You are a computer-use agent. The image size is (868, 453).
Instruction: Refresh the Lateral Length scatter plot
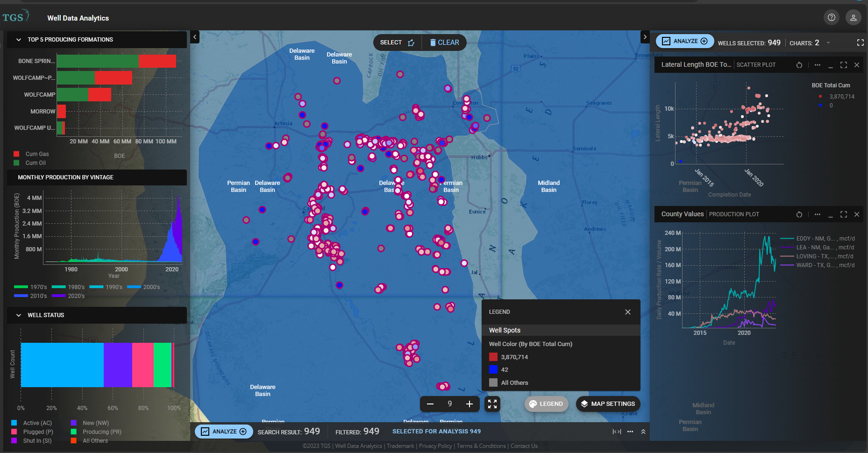click(799, 65)
